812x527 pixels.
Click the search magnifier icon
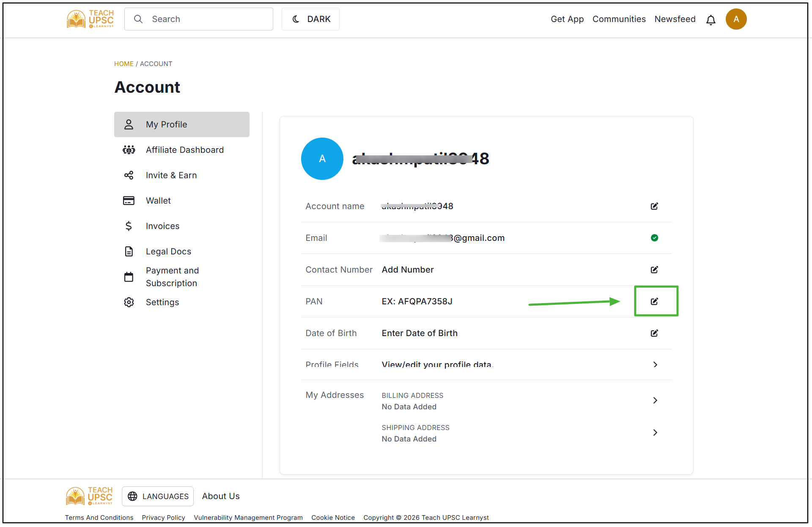coord(138,19)
